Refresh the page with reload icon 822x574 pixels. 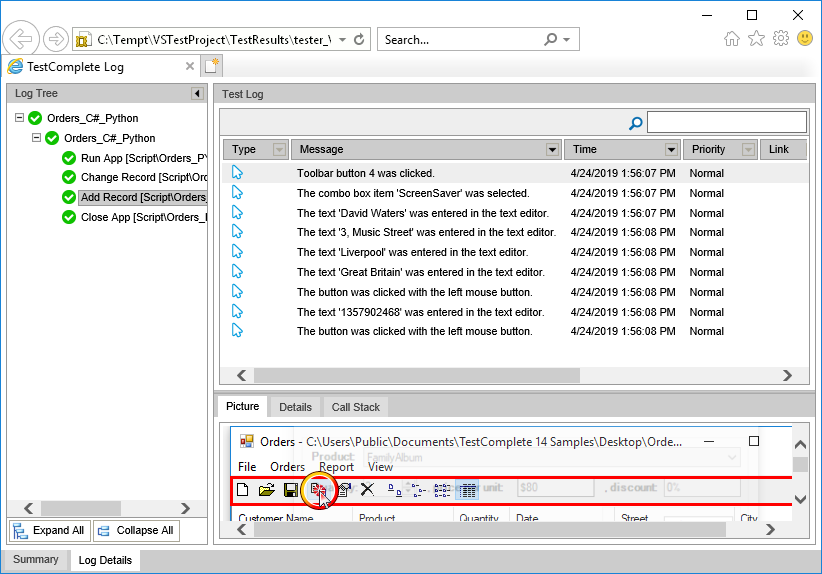point(359,39)
